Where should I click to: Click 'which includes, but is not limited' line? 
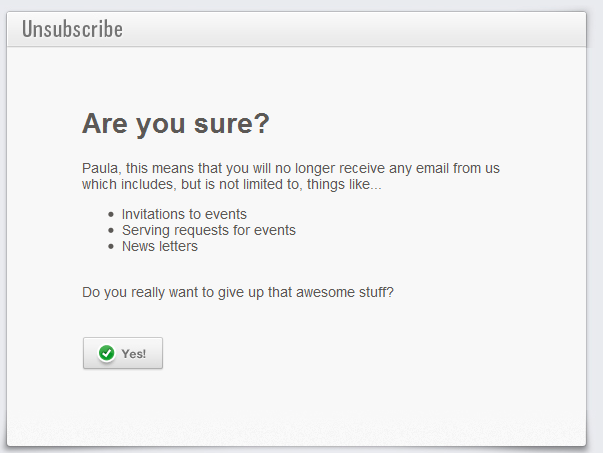pos(232,184)
